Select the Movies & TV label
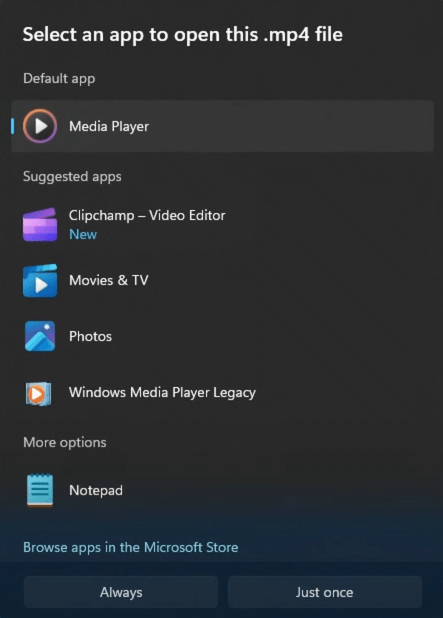 click(109, 280)
